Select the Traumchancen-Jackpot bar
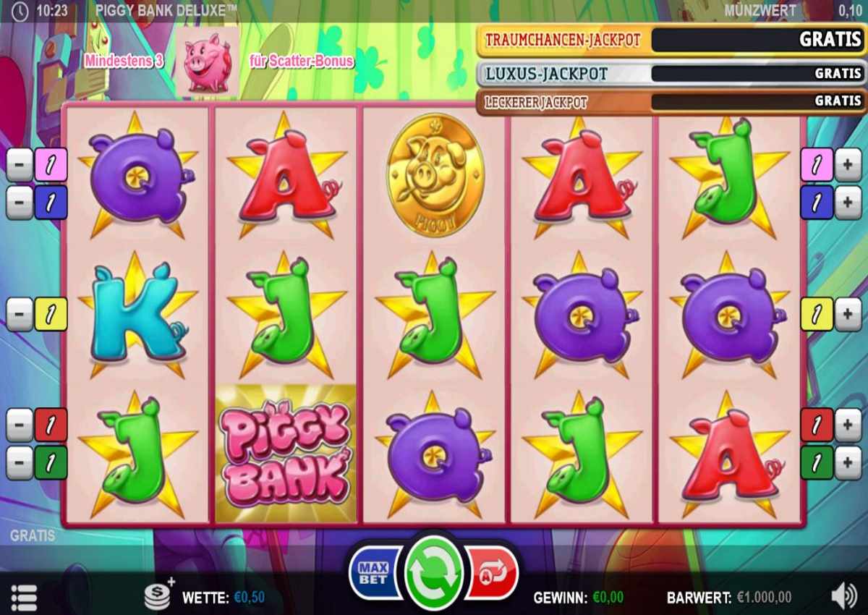The width and height of the screenshot is (868, 615). tap(671, 41)
